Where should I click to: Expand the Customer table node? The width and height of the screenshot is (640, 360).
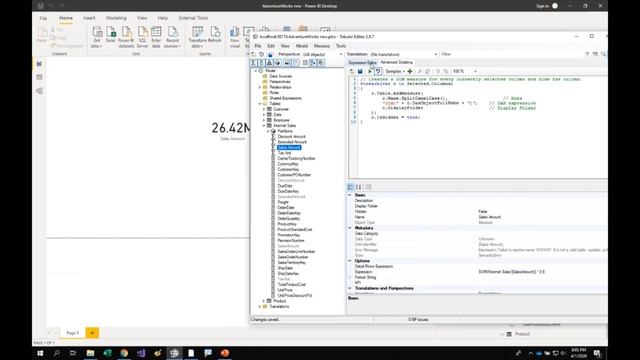click(264, 109)
